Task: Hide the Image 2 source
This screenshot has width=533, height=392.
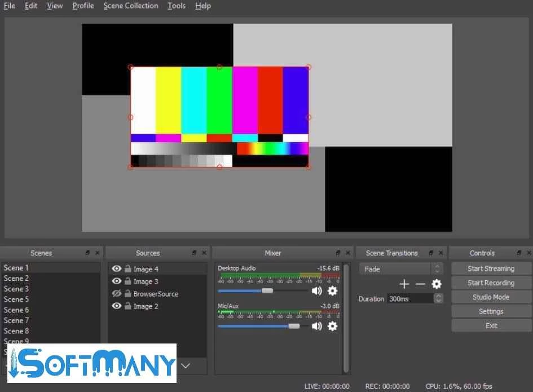Action: point(117,306)
